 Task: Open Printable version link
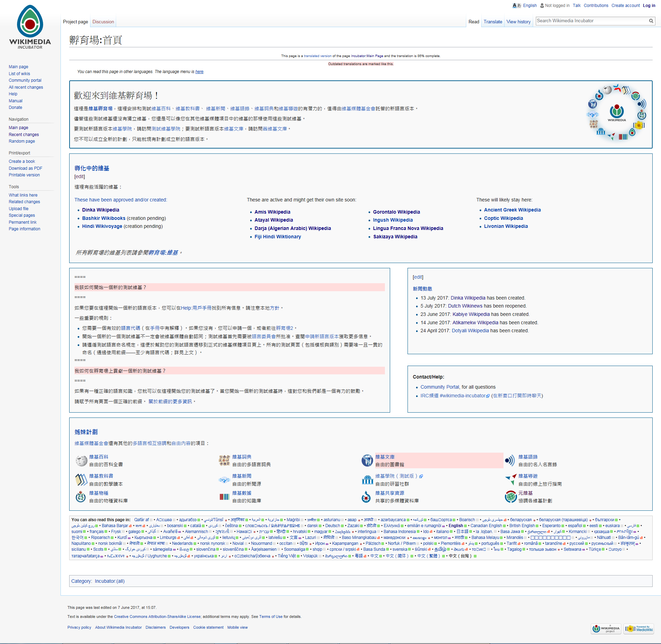pyautogui.click(x=24, y=175)
